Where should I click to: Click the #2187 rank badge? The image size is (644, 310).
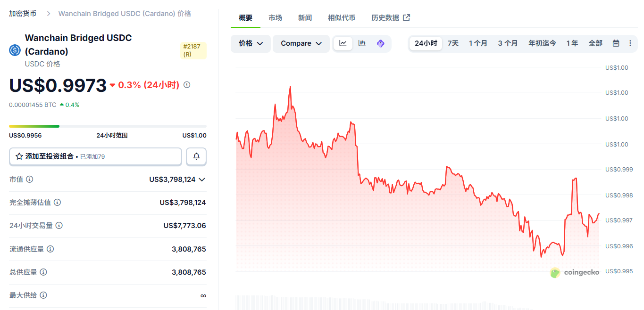click(193, 50)
